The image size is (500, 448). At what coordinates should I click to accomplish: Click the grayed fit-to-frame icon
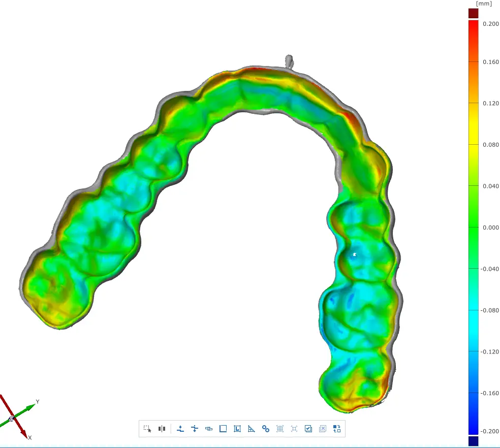click(294, 429)
